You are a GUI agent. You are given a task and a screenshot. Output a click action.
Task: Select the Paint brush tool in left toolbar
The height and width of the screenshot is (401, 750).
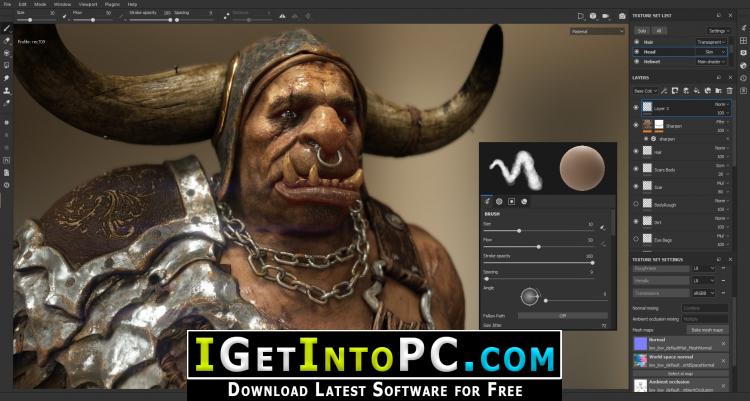point(7,28)
